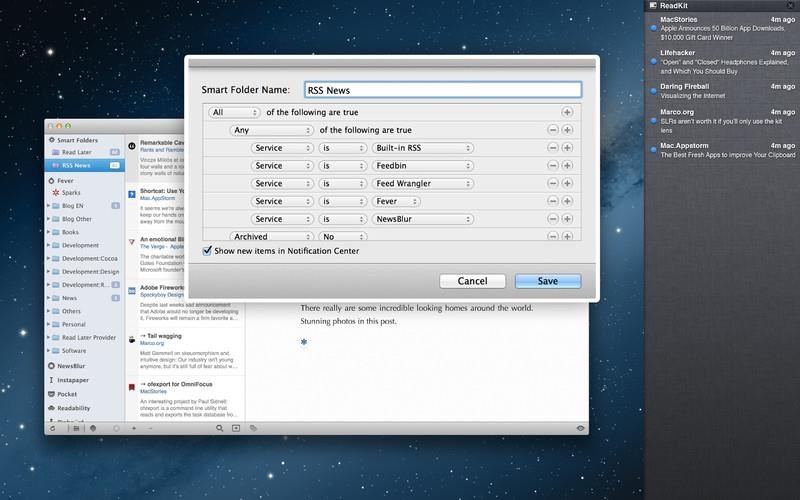This screenshot has height=500, width=800.
Task: Open the Lifehacker headphones notification
Action: point(722,62)
